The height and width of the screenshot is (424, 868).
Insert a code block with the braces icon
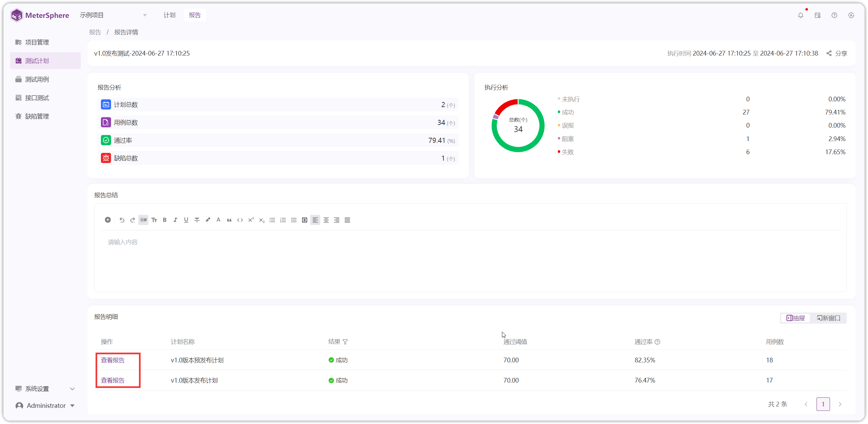coord(305,220)
